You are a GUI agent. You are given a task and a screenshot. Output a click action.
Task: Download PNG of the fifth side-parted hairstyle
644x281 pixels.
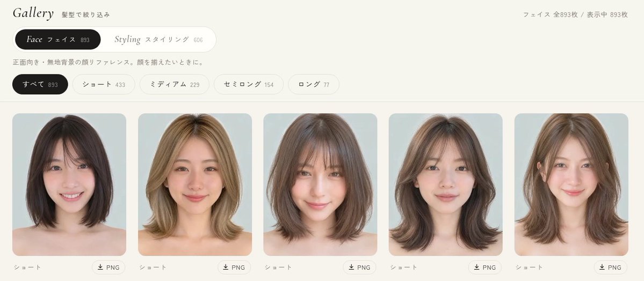610,268
